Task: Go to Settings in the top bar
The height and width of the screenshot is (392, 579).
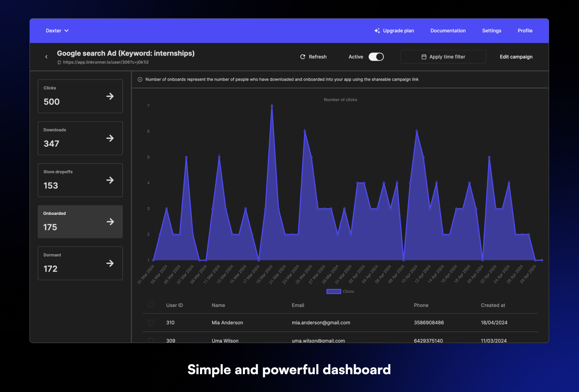Action: coord(491,30)
